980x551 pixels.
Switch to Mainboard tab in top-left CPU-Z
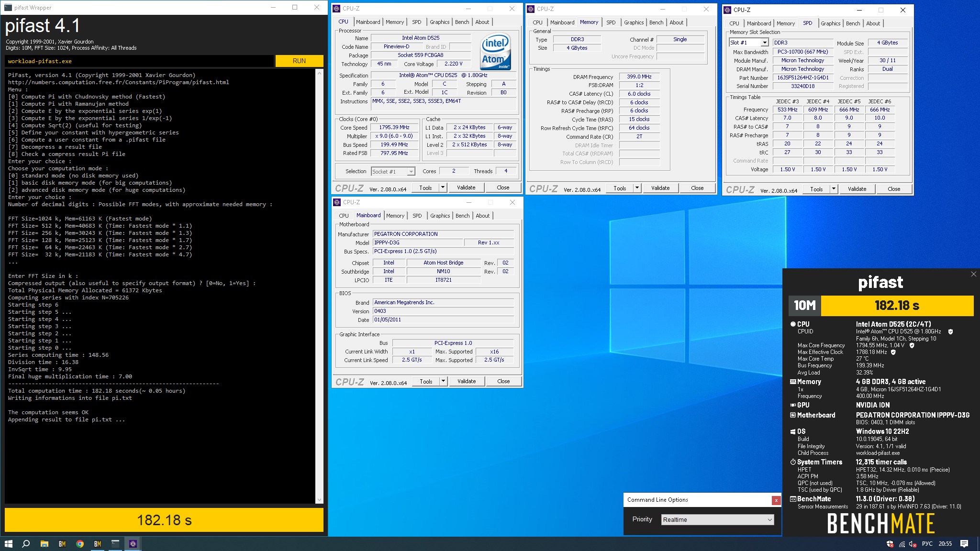(x=368, y=22)
